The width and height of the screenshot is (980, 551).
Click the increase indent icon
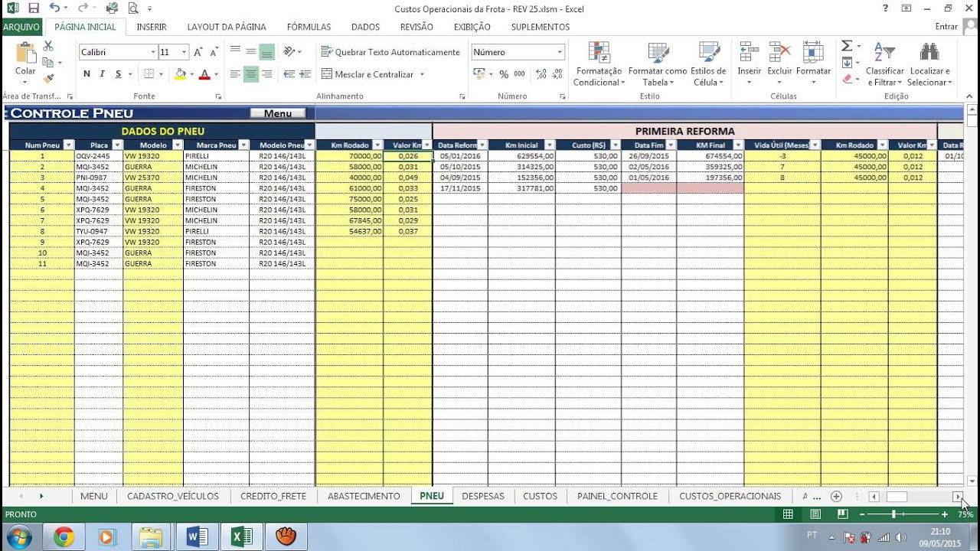(305, 74)
